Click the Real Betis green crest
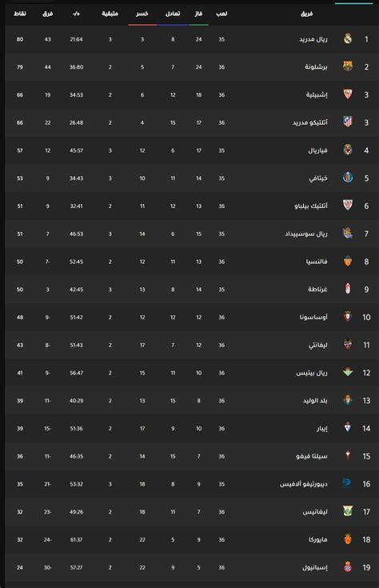 click(x=348, y=372)
